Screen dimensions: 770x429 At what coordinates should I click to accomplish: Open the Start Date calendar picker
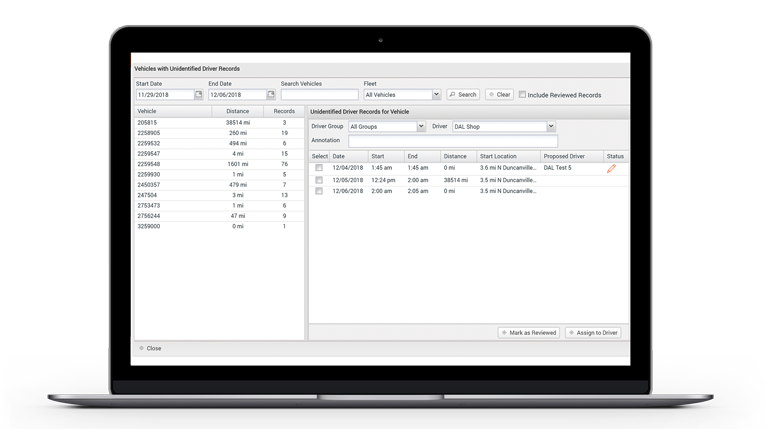click(198, 94)
